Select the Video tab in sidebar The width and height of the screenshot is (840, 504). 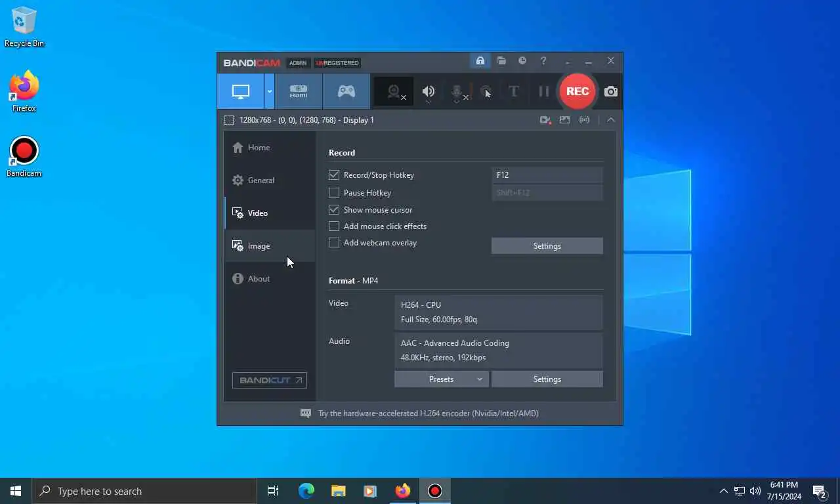270,213
